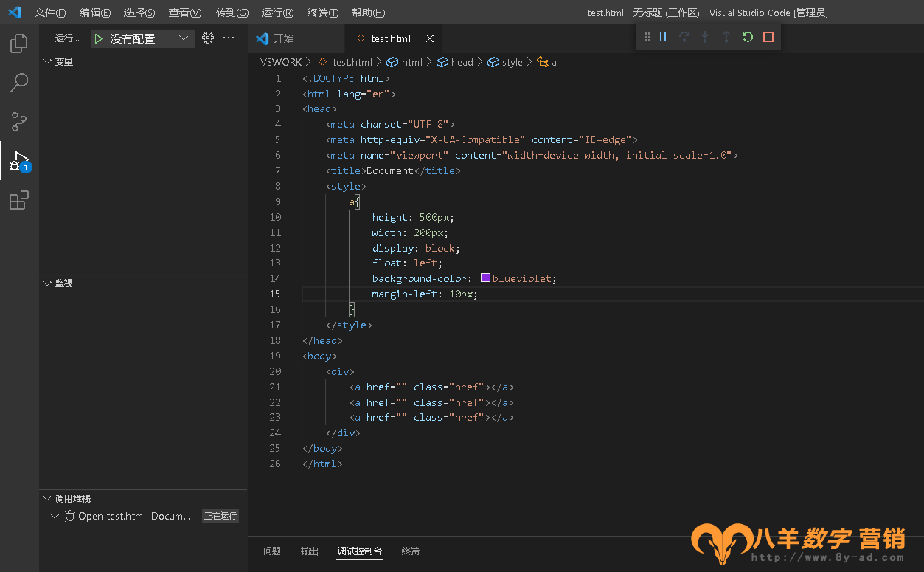Click the 'charset="UTF-8"' meta line
The image size is (924, 572).
pyautogui.click(x=390, y=124)
